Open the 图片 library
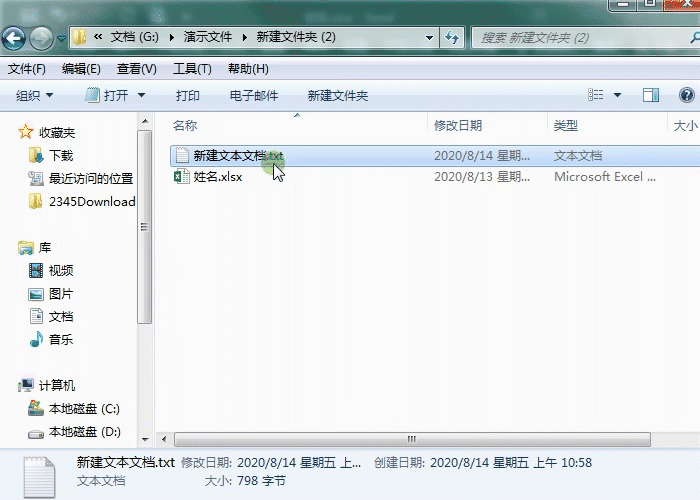Screen dimensions: 700x500 61,294
